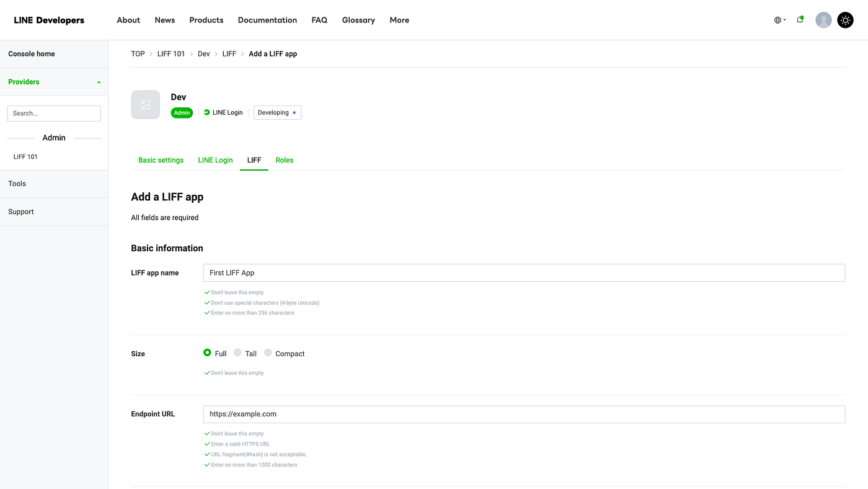This screenshot has width=868, height=489.
Task: Click the Admin role badge
Action: point(182,112)
